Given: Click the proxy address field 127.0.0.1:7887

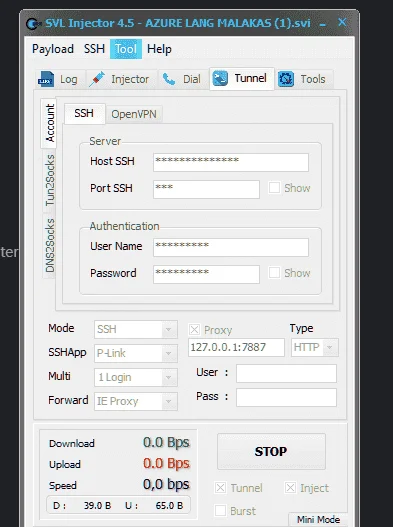Looking at the screenshot, I should (236, 347).
